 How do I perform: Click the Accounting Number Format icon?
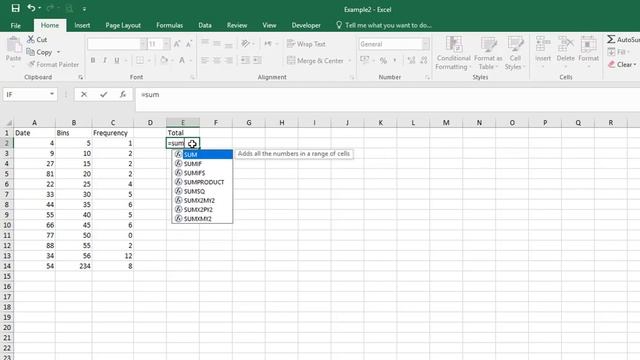[364, 60]
